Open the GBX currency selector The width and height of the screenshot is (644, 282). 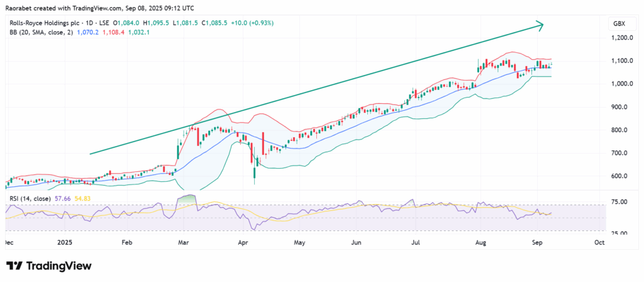618,24
